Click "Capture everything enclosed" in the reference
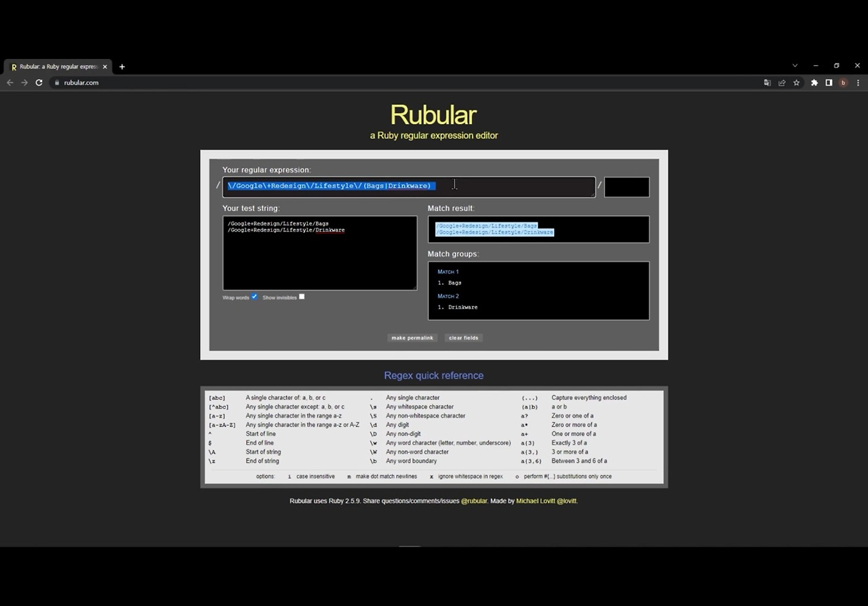This screenshot has width=868, height=606. (x=589, y=398)
